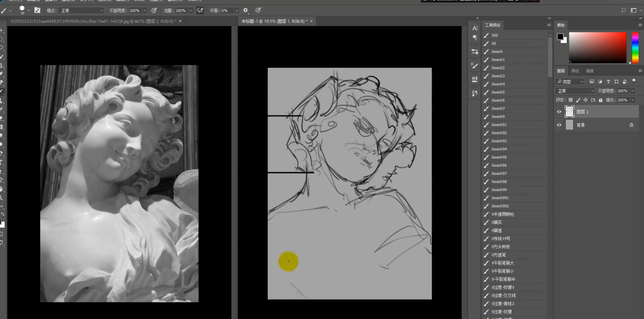Select the Hand tool in the toolbar
Viewport: 644px width, 319px height.
[x=2, y=189]
